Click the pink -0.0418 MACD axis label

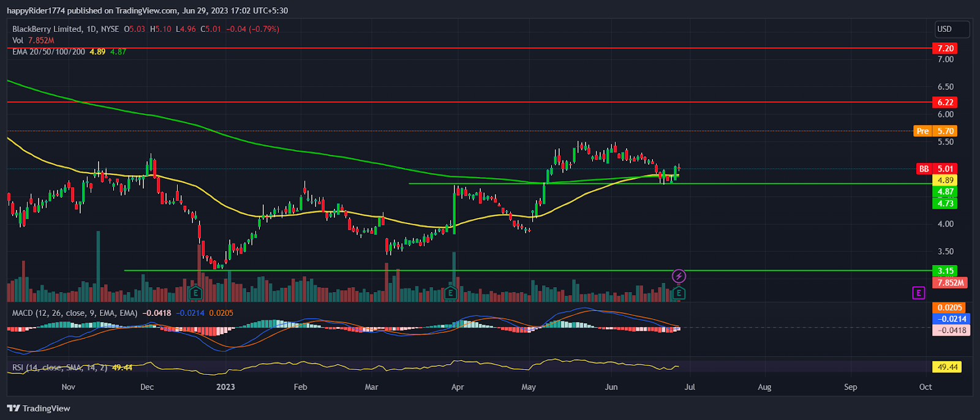coord(950,330)
